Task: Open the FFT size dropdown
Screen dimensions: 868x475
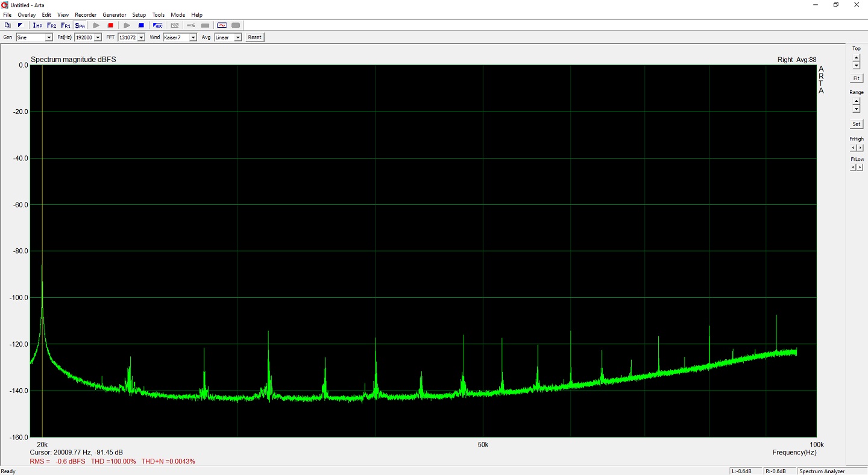Action: (x=141, y=37)
